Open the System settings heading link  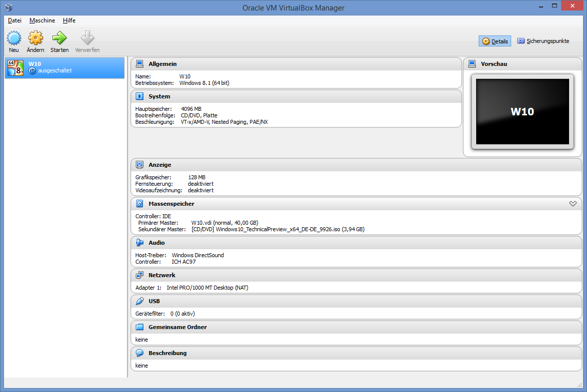click(x=159, y=96)
